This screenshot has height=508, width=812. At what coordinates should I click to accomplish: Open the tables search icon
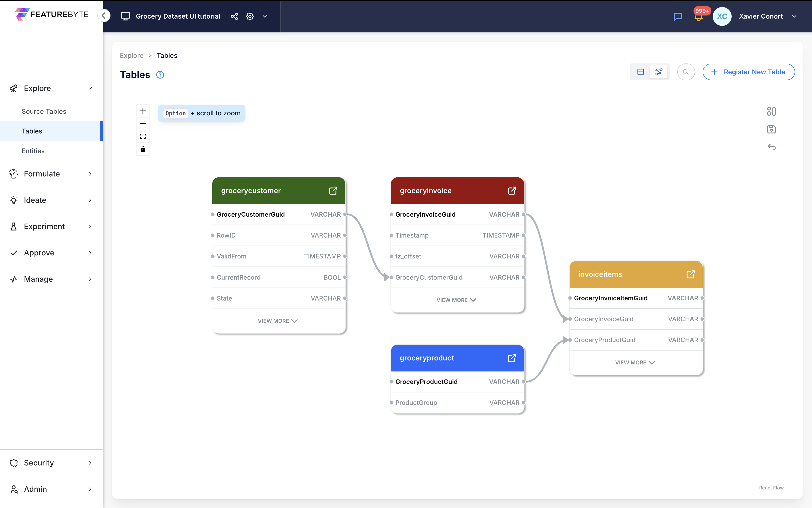686,72
